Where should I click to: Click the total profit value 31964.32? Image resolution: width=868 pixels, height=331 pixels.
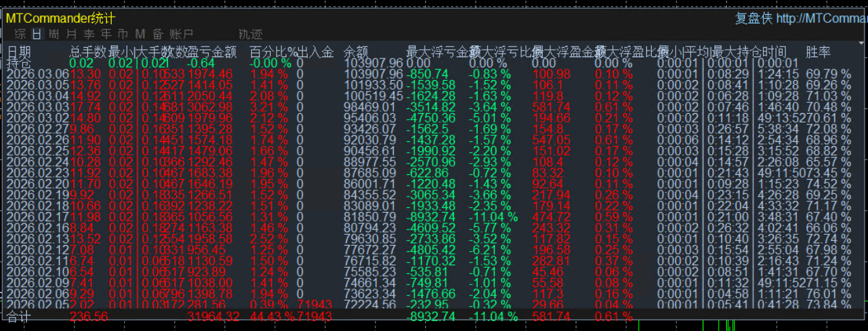214,316
